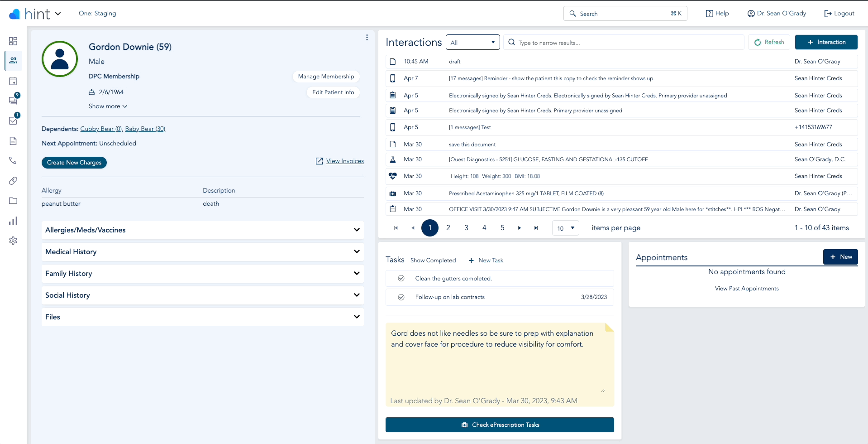Open the items per page dropdown
This screenshot has height=444, width=868.
(566, 228)
